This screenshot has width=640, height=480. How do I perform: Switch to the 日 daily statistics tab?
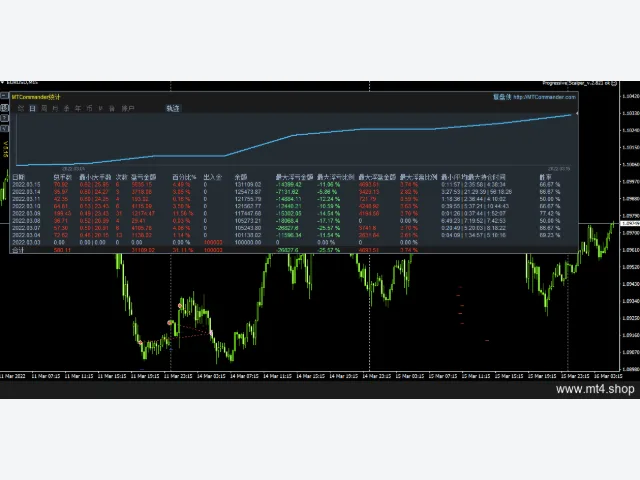(x=33, y=109)
